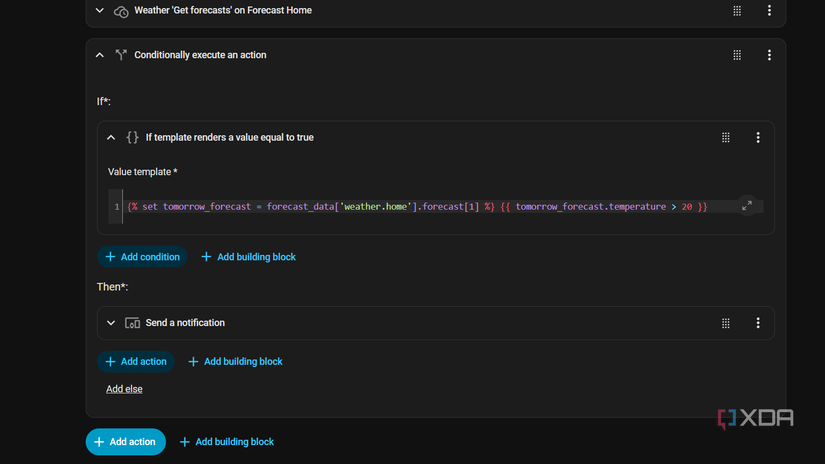Click line number 1 in code editor gutter
Image resolution: width=825 pixels, height=464 pixels.
click(117, 207)
